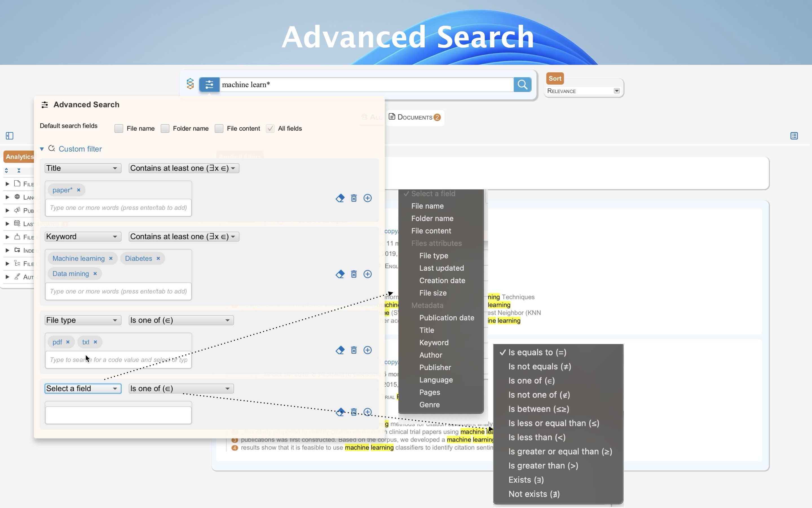Screen dimensions: 812x508
Task: Choose Author in the field menu
Action: coord(431,355)
